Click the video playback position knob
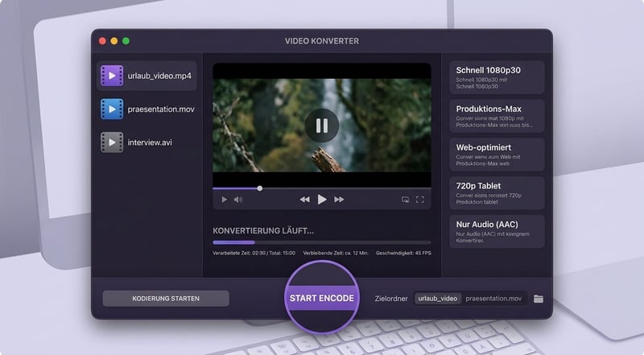This screenshot has width=644, height=355. click(x=259, y=188)
